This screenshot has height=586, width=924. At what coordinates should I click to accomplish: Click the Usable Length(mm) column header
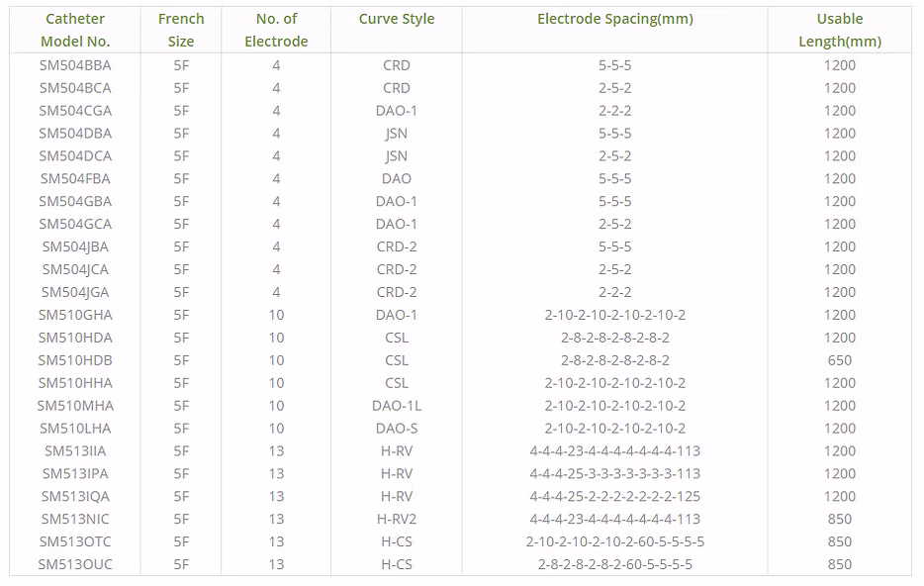tap(839, 30)
